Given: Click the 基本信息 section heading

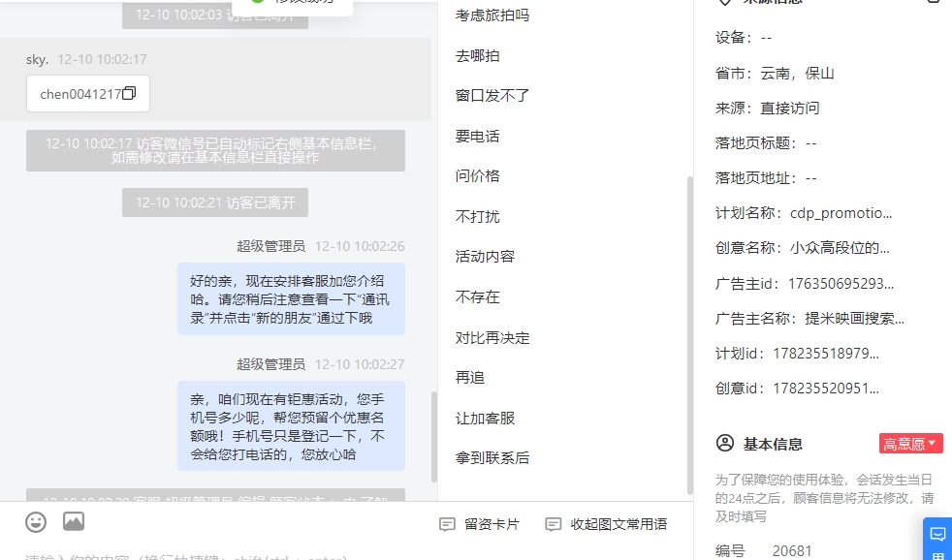Looking at the screenshot, I should click(x=773, y=444).
